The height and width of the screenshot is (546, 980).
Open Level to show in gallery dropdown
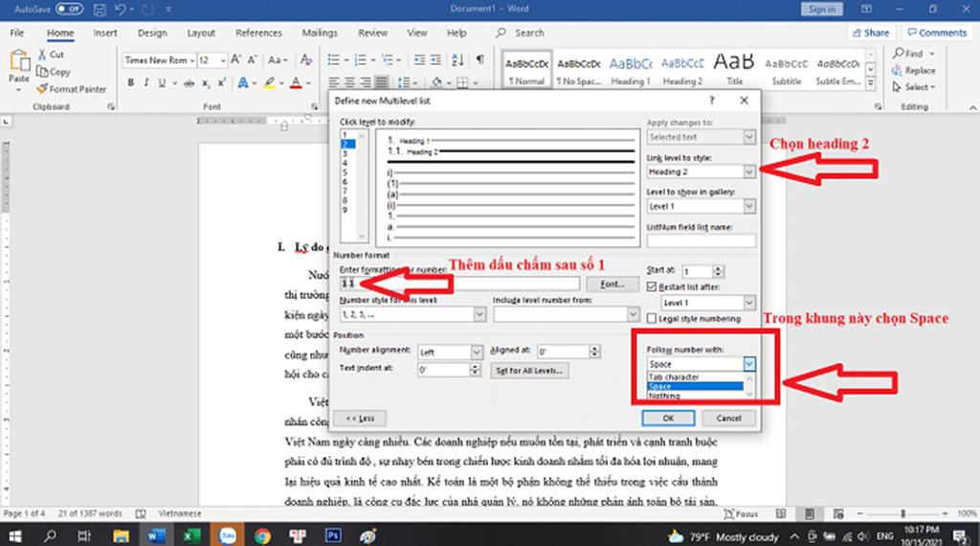748,206
